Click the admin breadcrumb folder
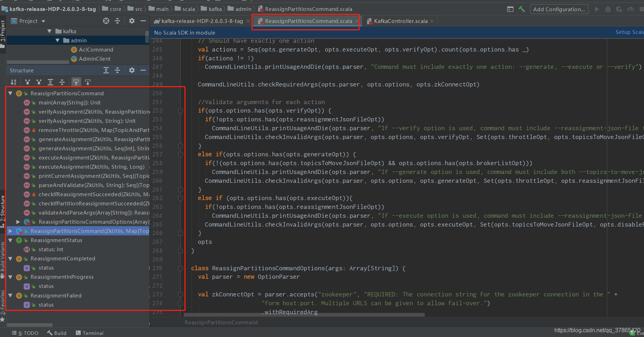 coord(239,9)
